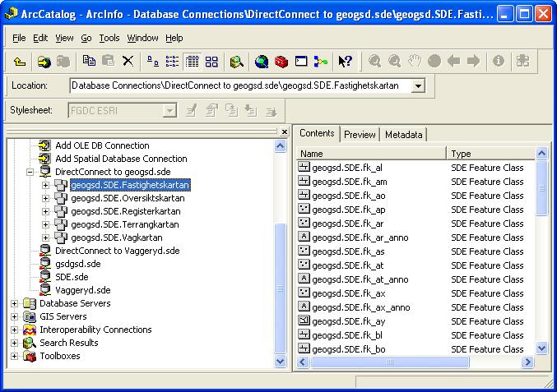Open the Location dropdown arrow
Image resolution: width=557 pixels, height=392 pixels.
tap(419, 85)
